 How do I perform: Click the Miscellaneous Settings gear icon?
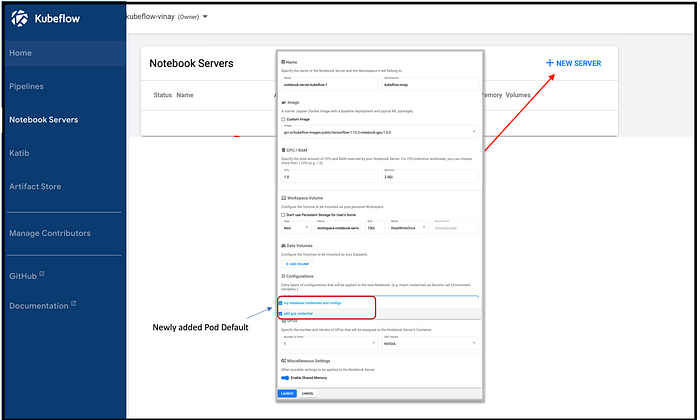click(x=283, y=361)
